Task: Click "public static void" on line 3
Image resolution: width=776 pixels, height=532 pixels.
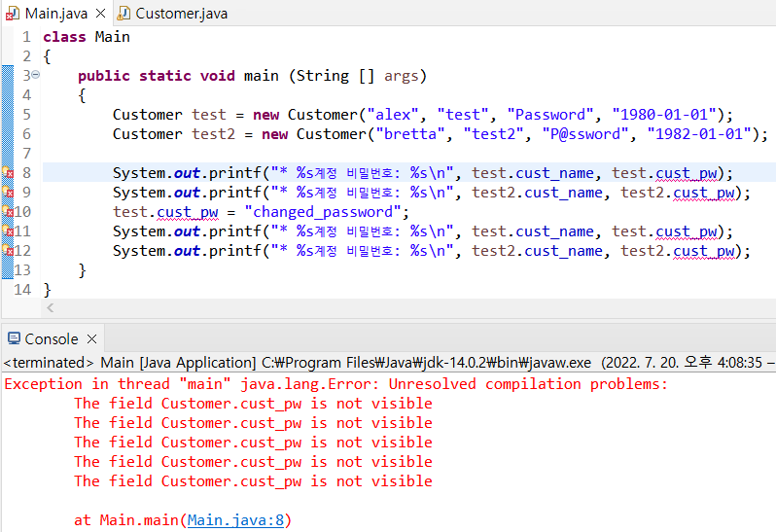Action: (156, 76)
